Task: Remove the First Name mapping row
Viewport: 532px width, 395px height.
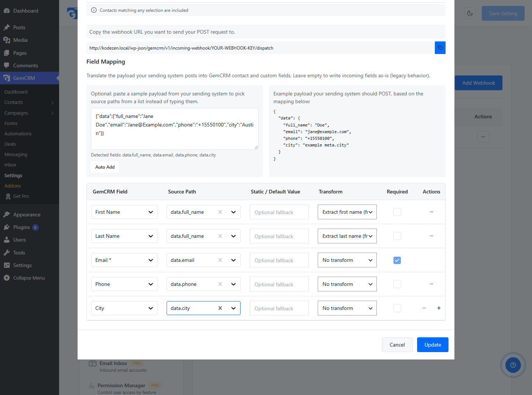Action: point(432,212)
